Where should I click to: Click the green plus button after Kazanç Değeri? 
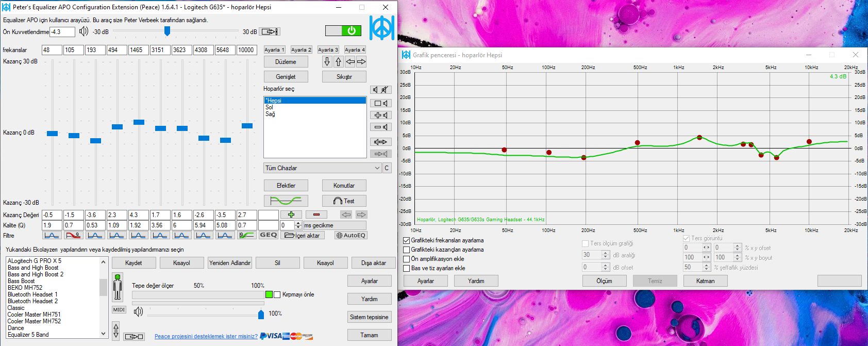point(291,215)
